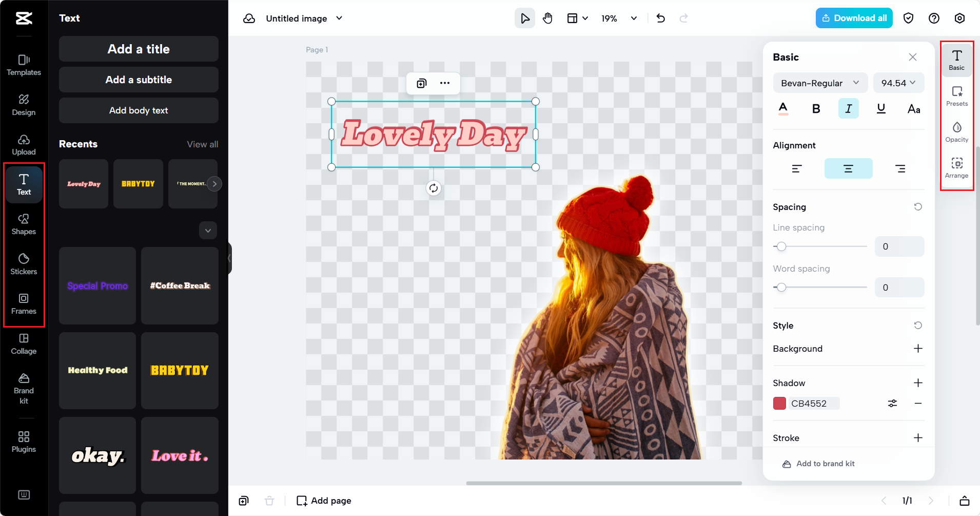Open the Opacity settings
Screen dimensions: 980x516
click(956, 131)
